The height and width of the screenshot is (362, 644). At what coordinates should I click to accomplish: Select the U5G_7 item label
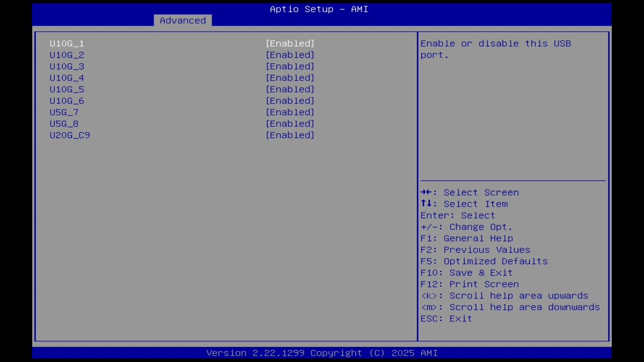coord(63,112)
